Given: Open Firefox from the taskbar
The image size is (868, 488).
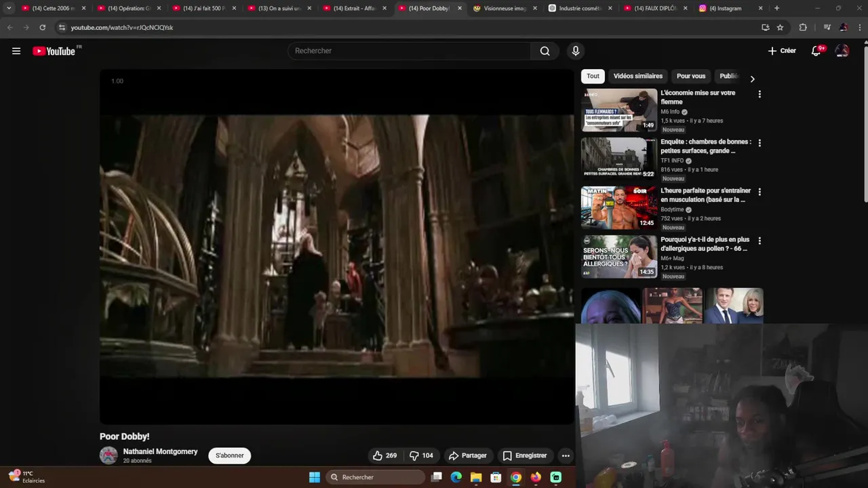Looking at the screenshot, I should 536,477.
